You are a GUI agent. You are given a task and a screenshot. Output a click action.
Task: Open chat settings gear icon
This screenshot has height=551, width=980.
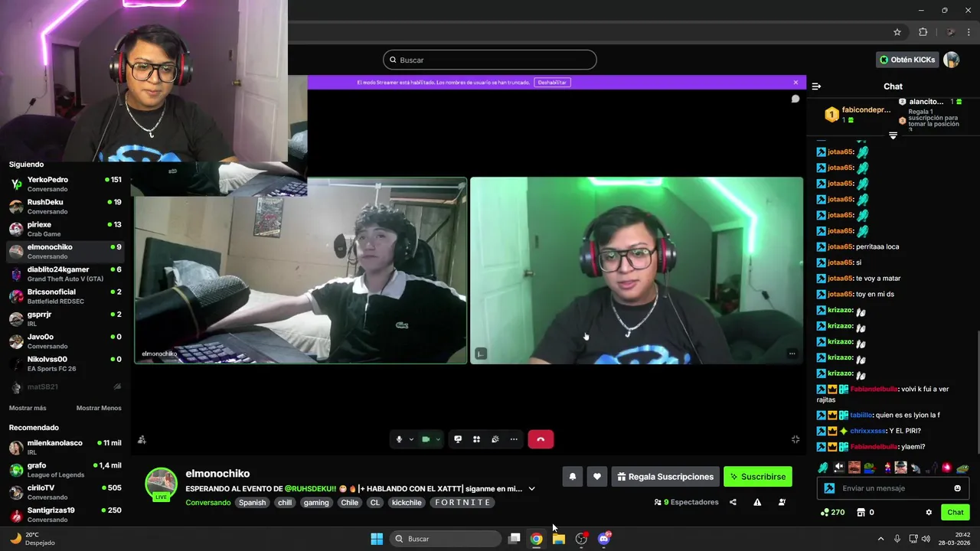929,513
